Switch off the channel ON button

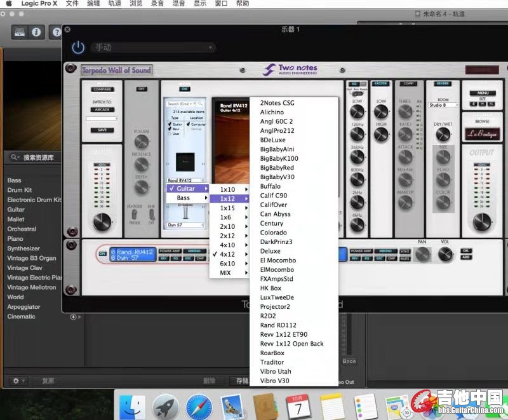[x=103, y=253]
